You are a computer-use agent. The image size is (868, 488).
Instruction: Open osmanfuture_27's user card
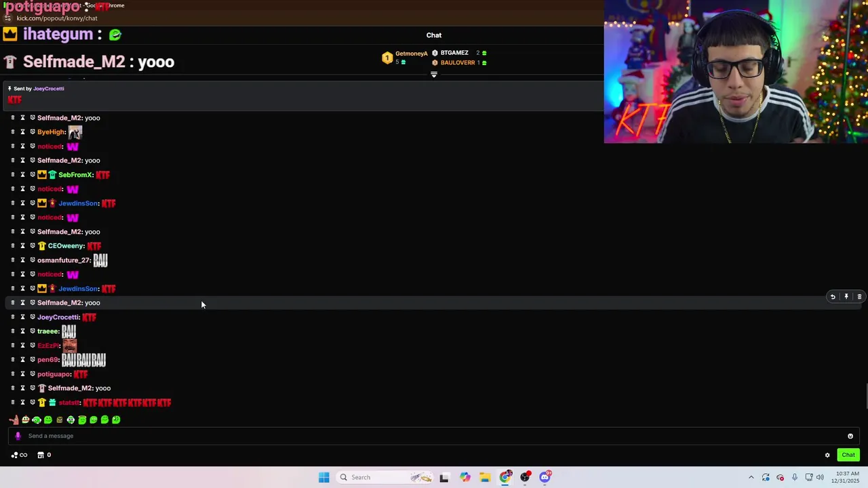[64, 260]
